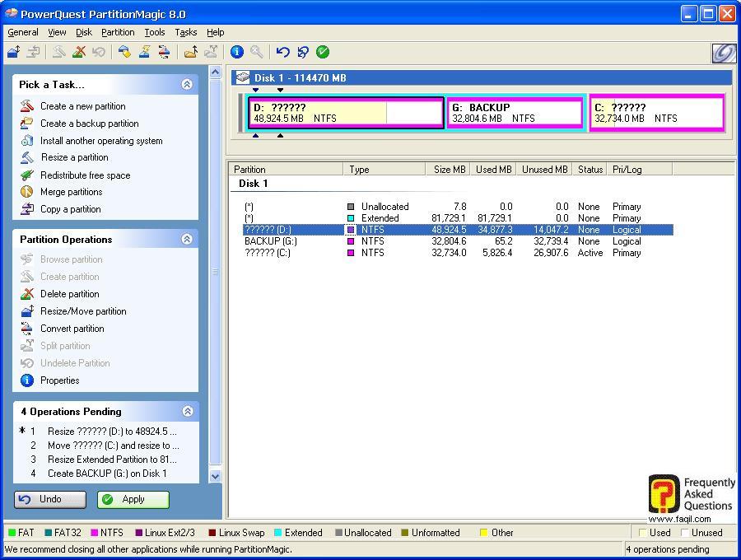Viewport: 741px width, 560px height.
Task: Select the G: BACKUP partition block in disk map
Action: click(x=515, y=113)
